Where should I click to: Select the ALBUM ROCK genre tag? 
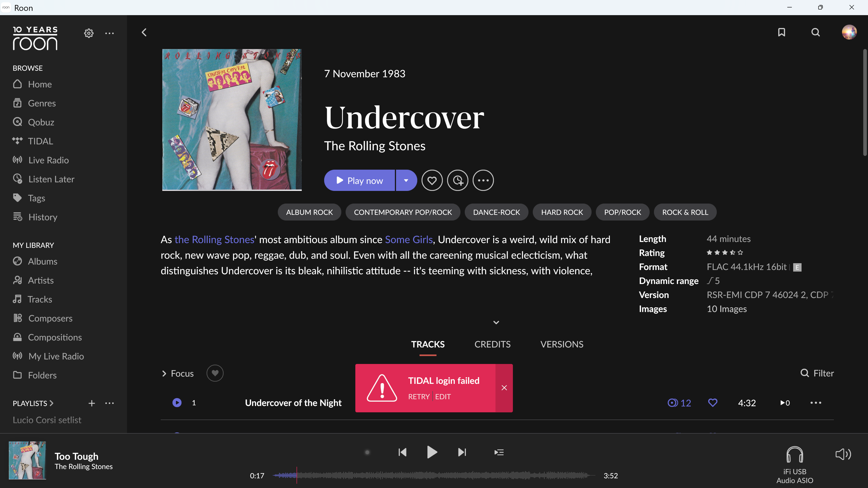tap(309, 212)
